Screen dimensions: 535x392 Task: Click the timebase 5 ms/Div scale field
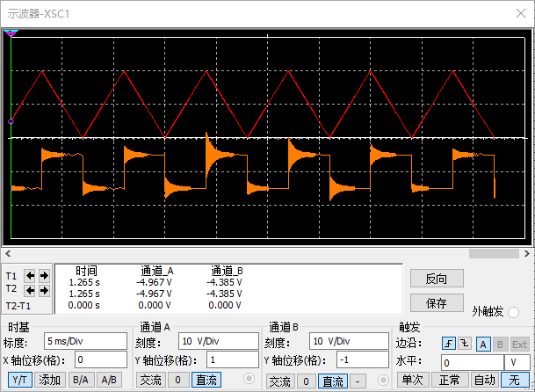coord(85,341)
